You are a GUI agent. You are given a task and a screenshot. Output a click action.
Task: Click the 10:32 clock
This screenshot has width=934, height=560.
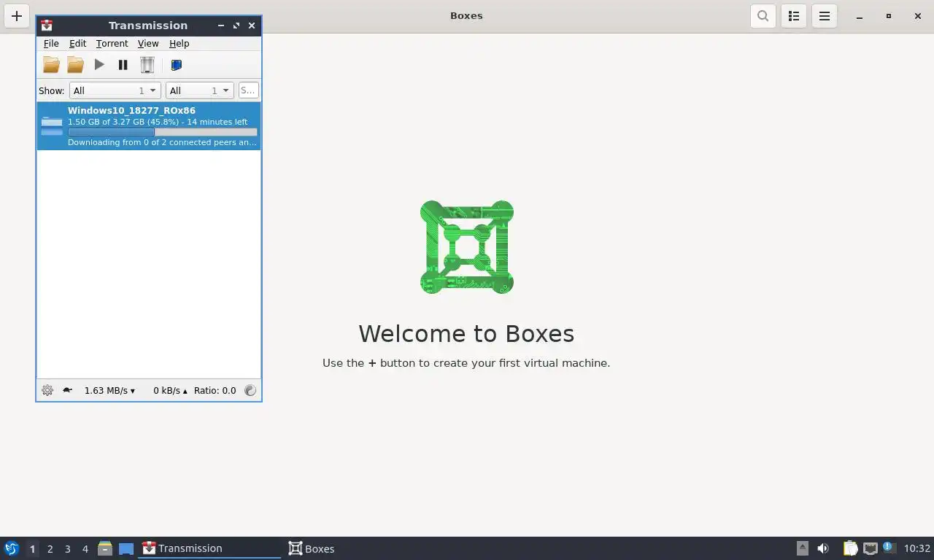point(917,548)
